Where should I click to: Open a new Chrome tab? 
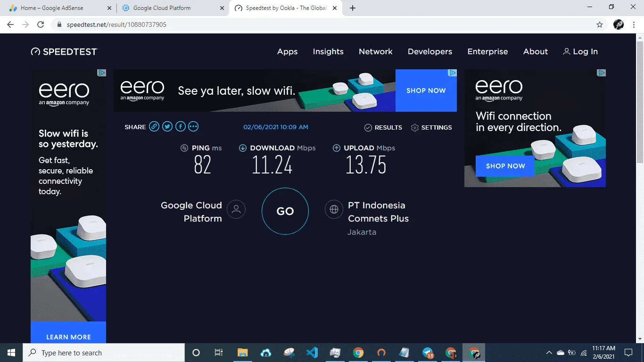coord(353,8)
